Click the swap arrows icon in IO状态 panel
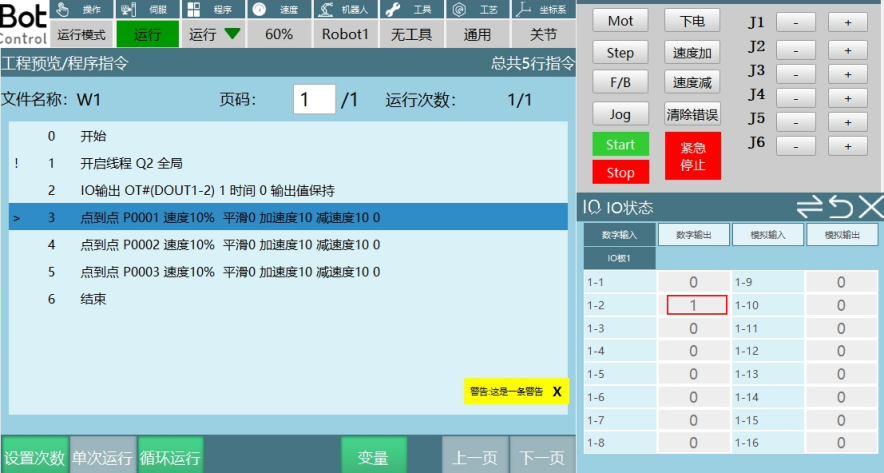This screenshot has width=884, height=473. [x=809, y=207]
